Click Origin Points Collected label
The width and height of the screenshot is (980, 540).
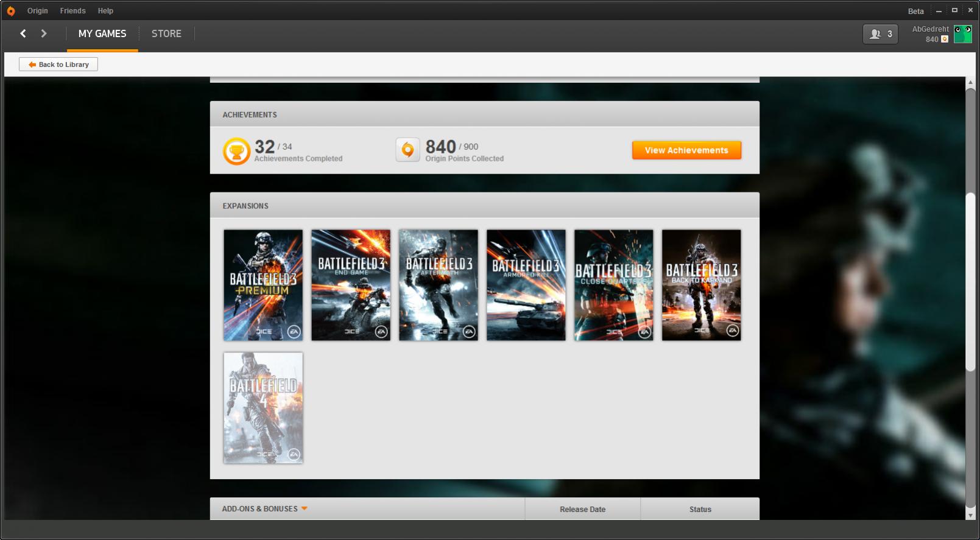tap(465, 159)
